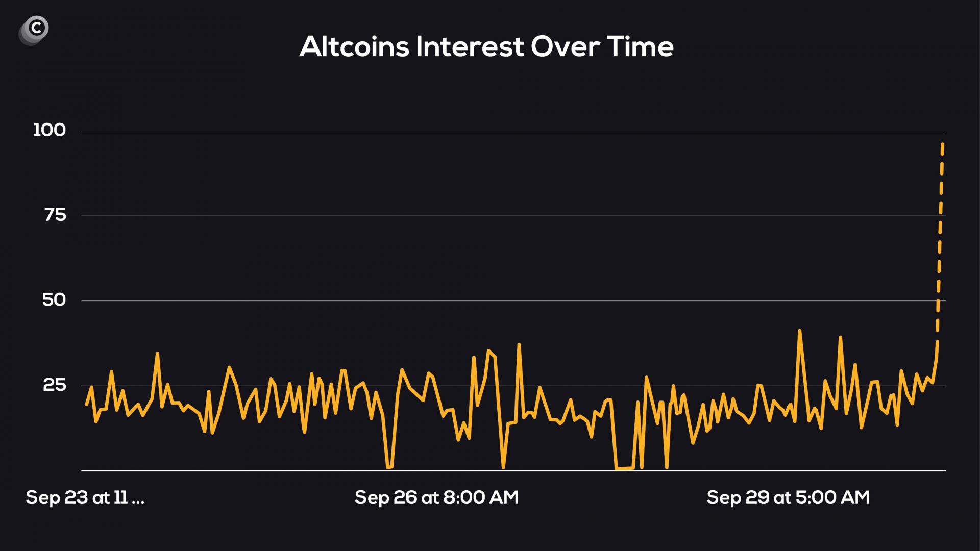Click the tallest peak near the chart's left side
This screenshot has height=551, width=980.
(x=157, y=353)
